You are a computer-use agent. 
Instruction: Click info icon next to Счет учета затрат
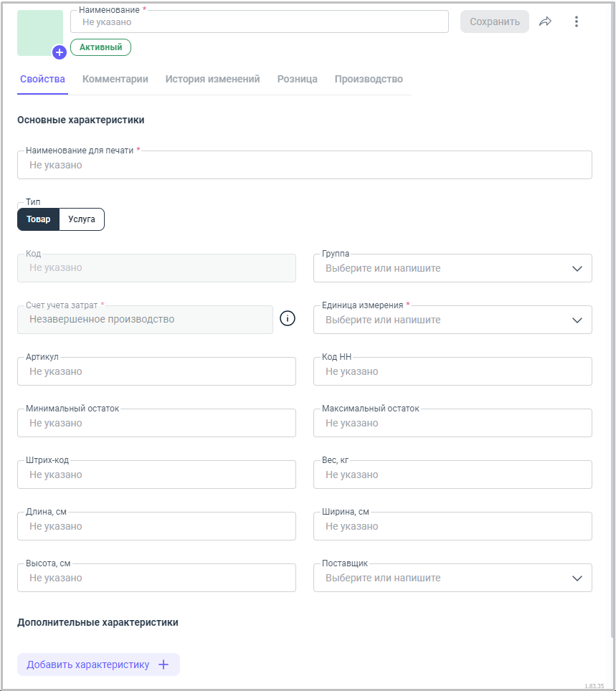pyautogui.click(x=288, y=319)
